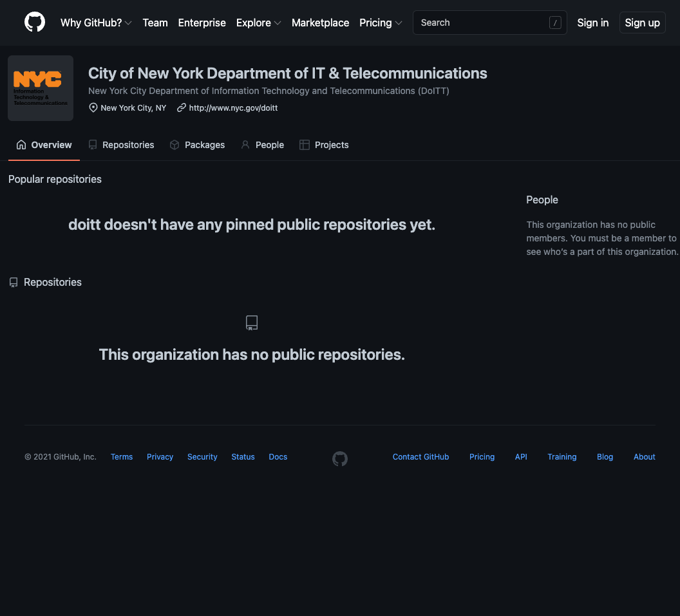
Task: Open the API link in footer
Action: pos(521,457)
